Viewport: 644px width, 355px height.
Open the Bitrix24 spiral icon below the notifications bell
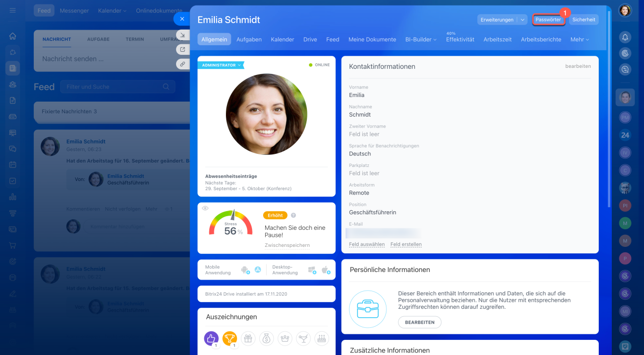pos(625,53)
